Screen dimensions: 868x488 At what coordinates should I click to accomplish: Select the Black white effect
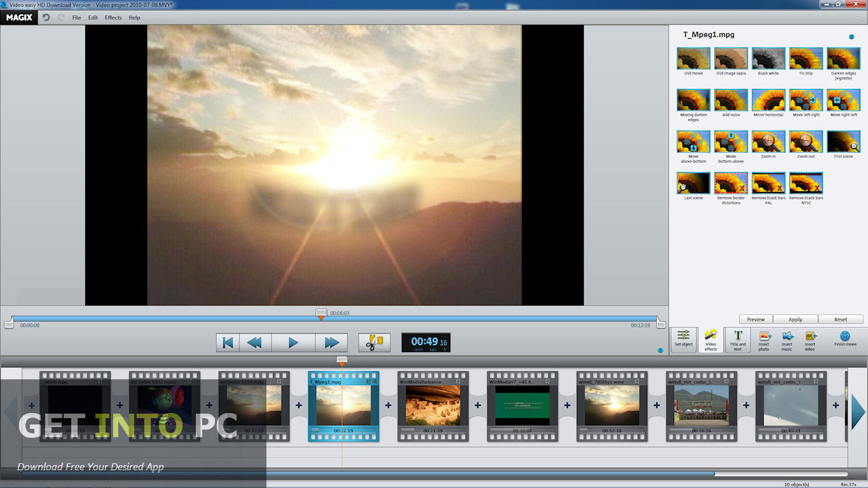coord(768,58)
